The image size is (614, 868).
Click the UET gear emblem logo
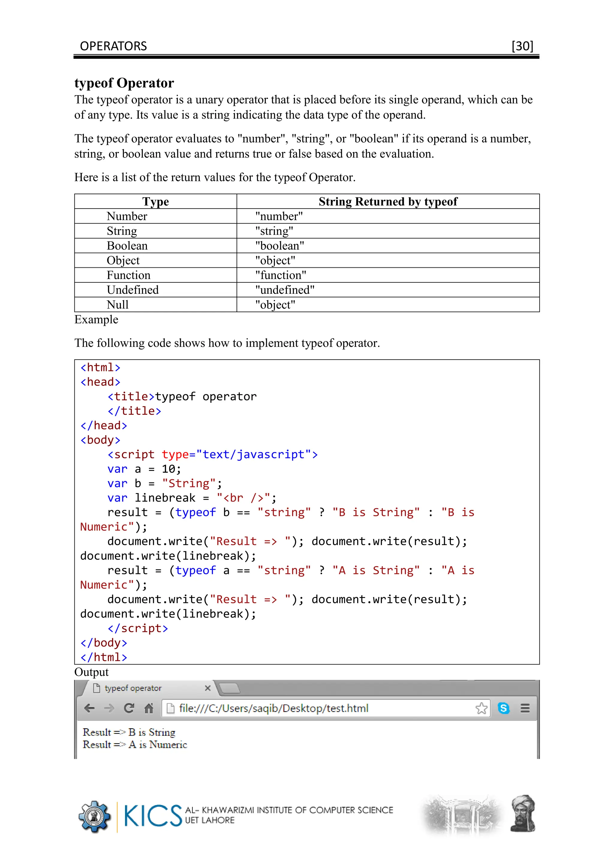tap(94, 816)
